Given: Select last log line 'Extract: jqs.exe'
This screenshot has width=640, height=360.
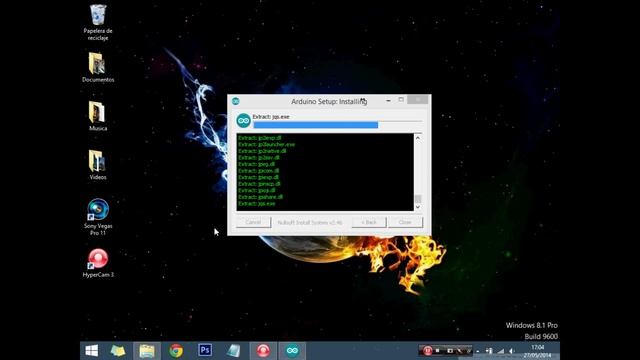Looking at the screenshot, I should [257, 203].
